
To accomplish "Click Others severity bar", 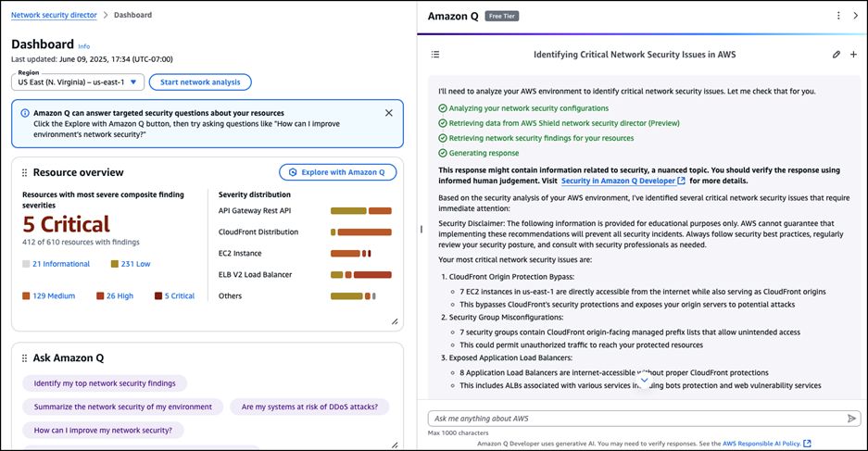I will (353, 296).
